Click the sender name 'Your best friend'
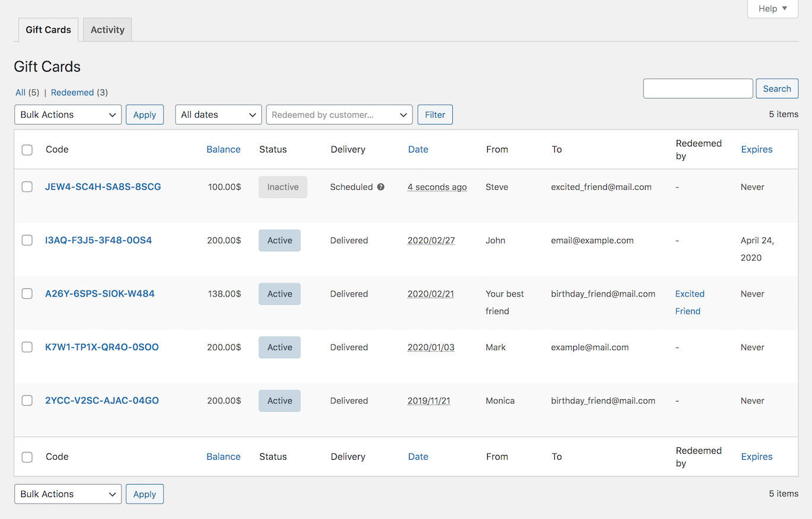Screen dimensions: 812x519 point(505,303)
